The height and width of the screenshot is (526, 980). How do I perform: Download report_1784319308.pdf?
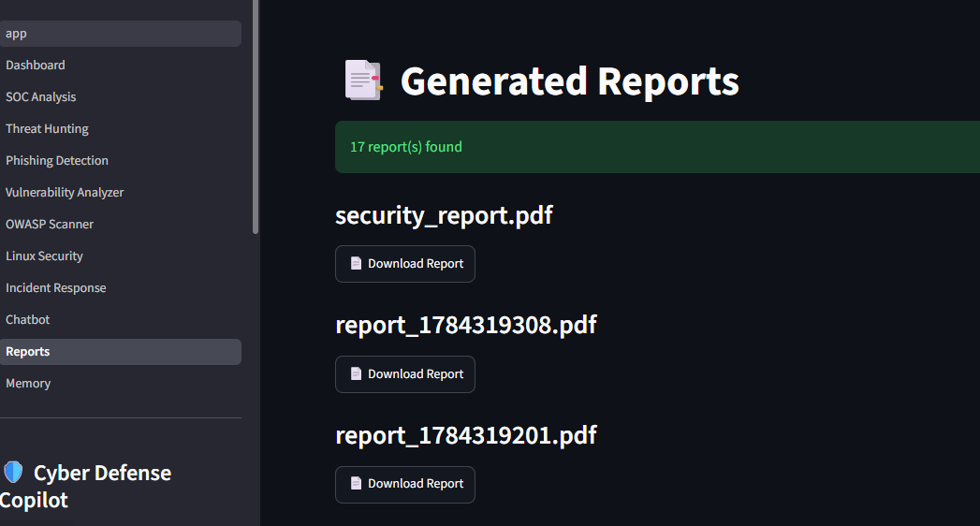point(405,374)
